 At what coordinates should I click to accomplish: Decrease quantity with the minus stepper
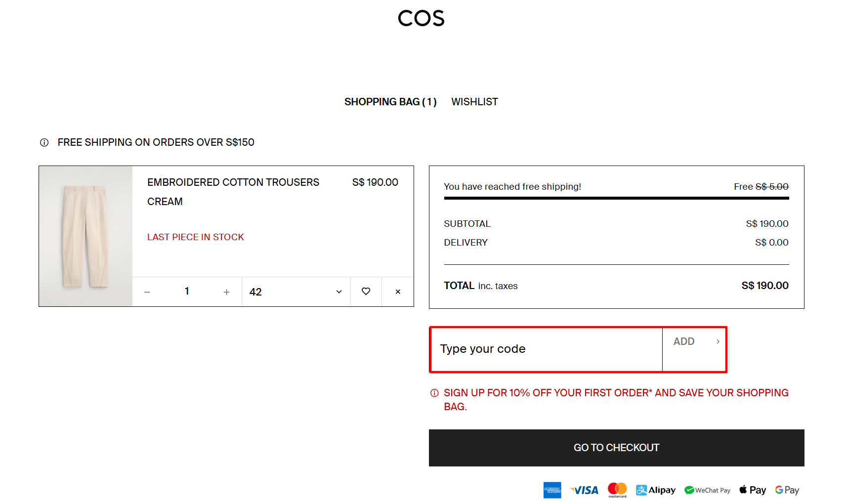pyautogui.click(x=147, y=292)
